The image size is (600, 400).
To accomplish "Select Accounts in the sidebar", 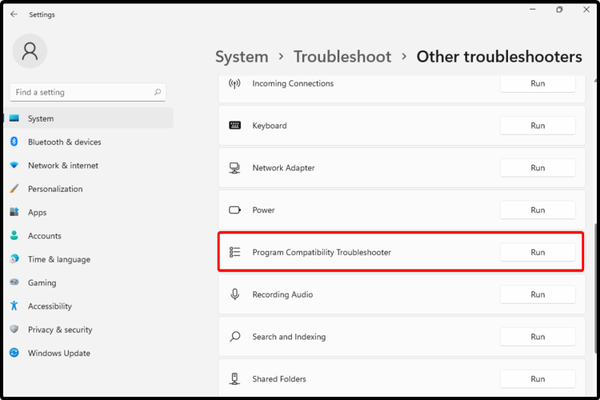I will click(x=44, y=236).
